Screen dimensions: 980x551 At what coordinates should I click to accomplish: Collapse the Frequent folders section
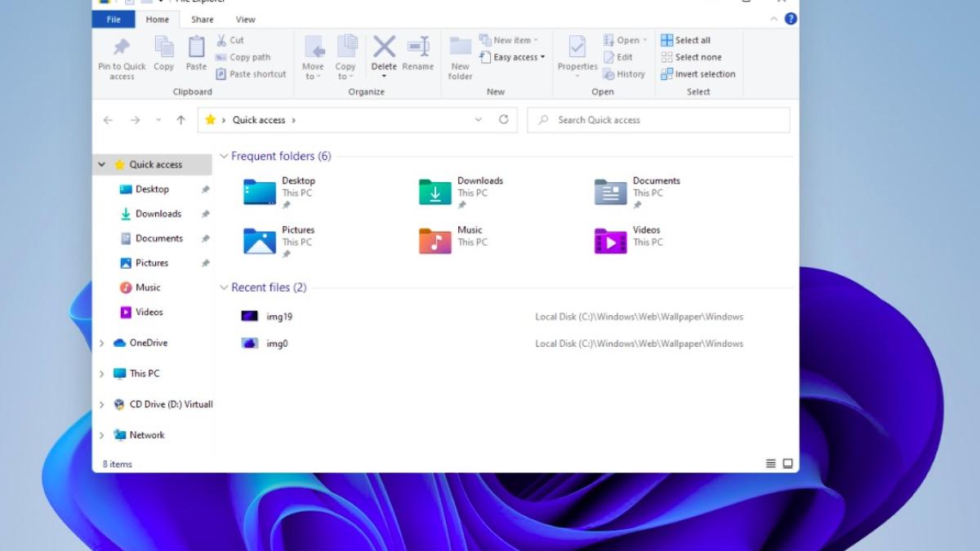point(225,156)
